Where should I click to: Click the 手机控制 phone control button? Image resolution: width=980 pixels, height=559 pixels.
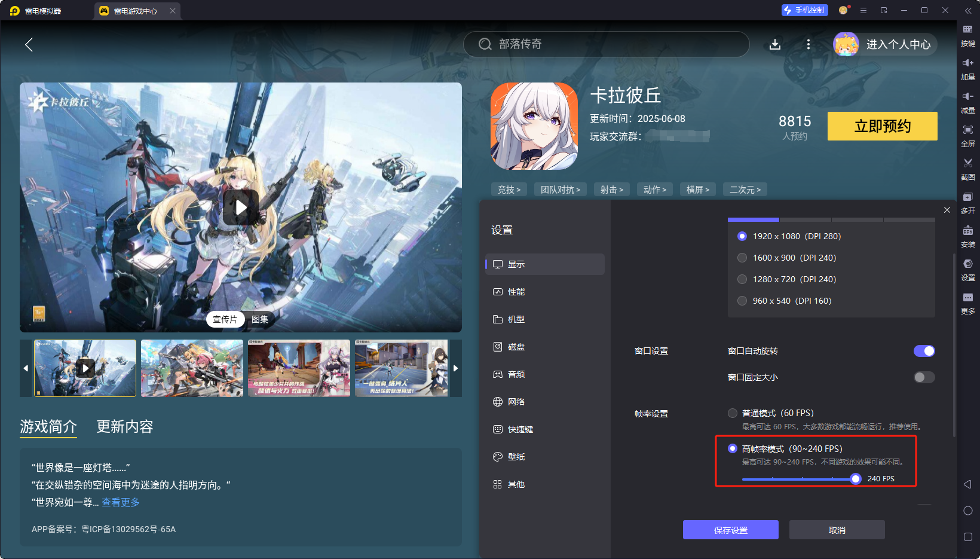pyautogui.click(x=804, y=10)
